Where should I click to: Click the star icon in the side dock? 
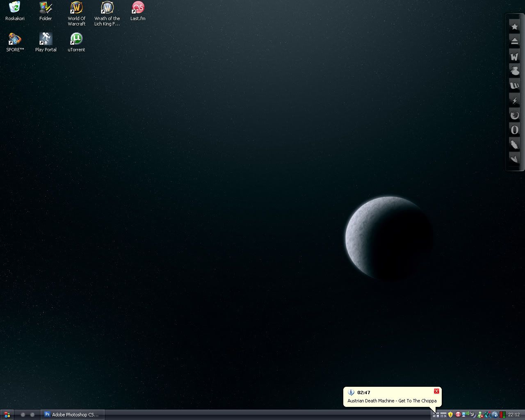514,27
